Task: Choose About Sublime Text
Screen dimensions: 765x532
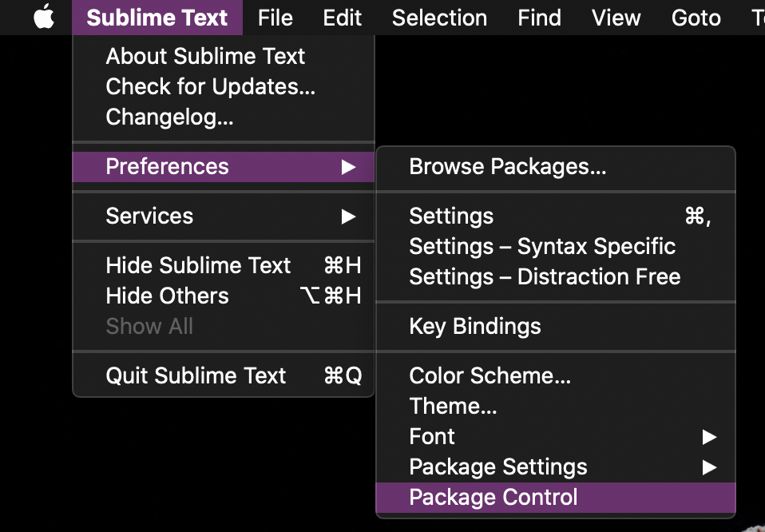Action: point(224,56)
